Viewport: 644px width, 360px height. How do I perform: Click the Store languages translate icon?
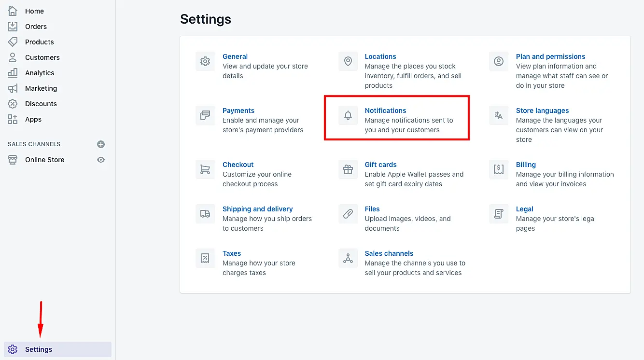tap(499, 116)
